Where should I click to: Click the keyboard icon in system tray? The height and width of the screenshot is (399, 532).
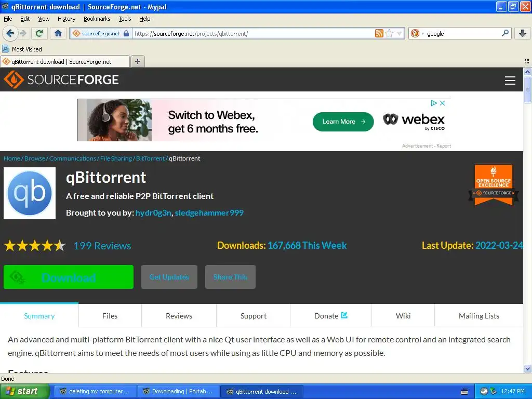(x=464, y=392)
